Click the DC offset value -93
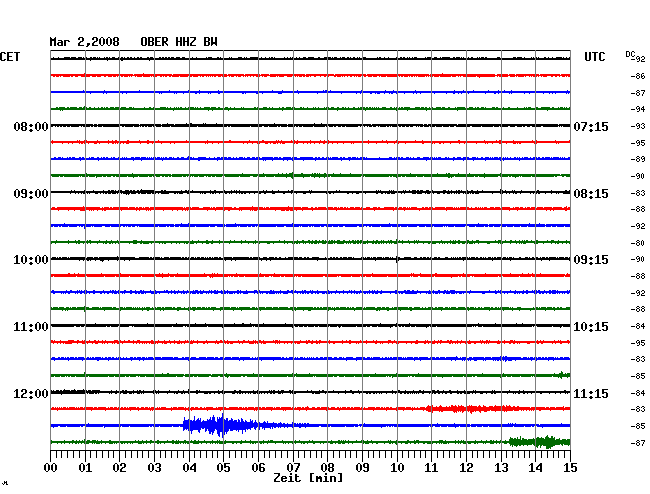Viewport: 650px width, 494px height. (638, 126)
